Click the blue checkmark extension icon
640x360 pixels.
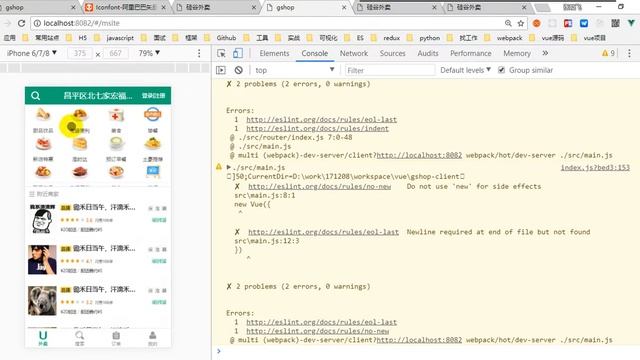click(584, 23)
